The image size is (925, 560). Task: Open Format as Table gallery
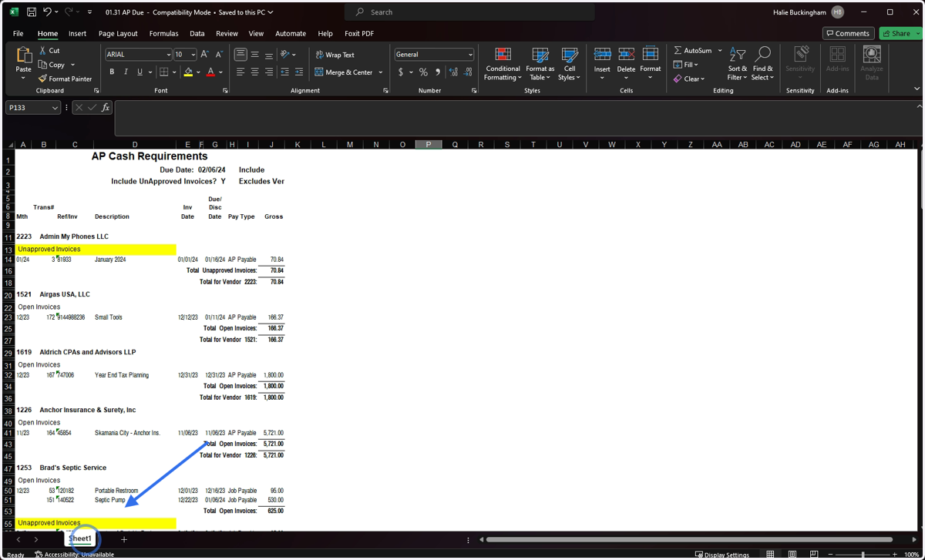[x=540, y=64]
